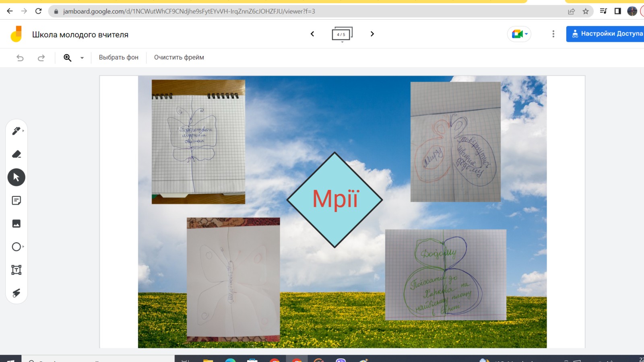This screenshot has width=644, height=362.
Task: Open the three-dot more options menu
Action: click(x=553, y=34)
